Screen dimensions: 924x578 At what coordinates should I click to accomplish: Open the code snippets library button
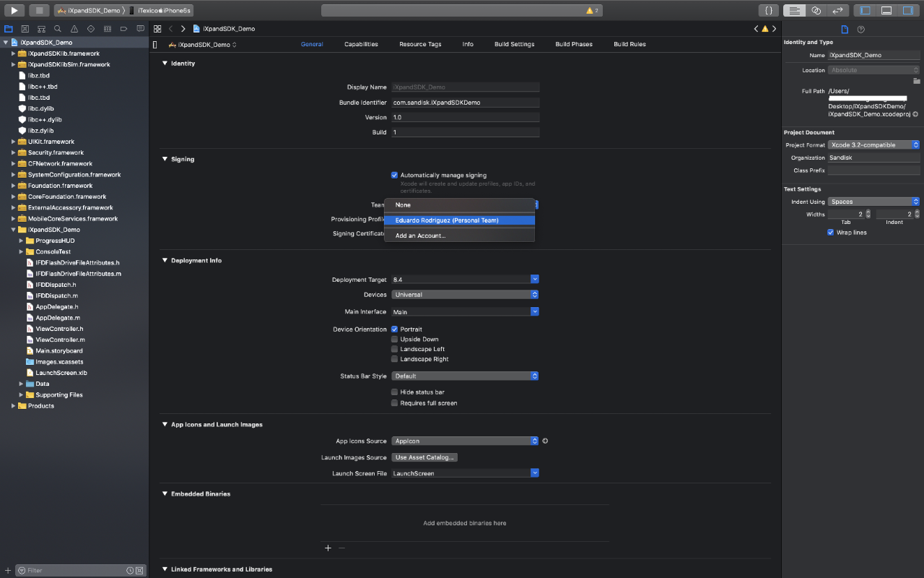click(769, 11)
